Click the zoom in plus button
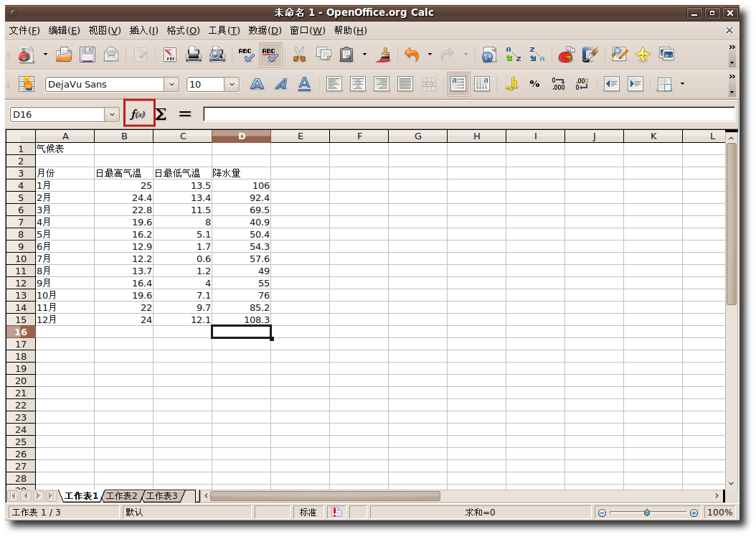 point(694,513)
